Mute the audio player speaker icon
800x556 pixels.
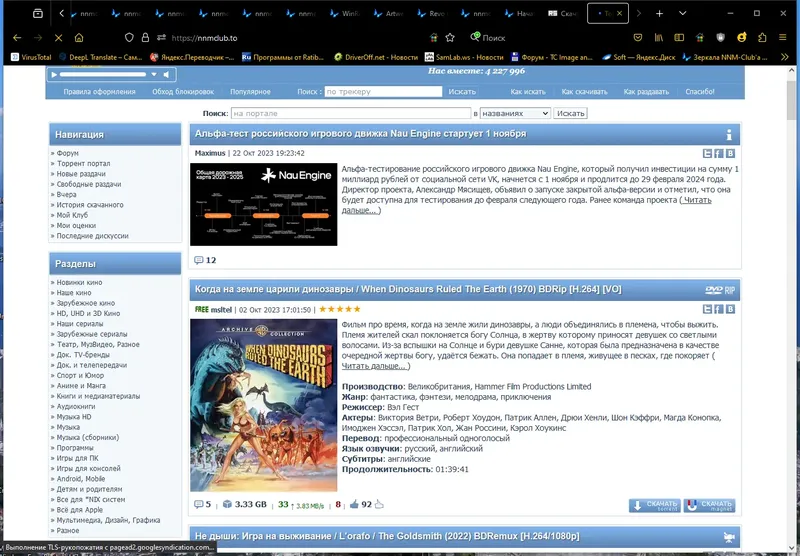coord(166,74)
